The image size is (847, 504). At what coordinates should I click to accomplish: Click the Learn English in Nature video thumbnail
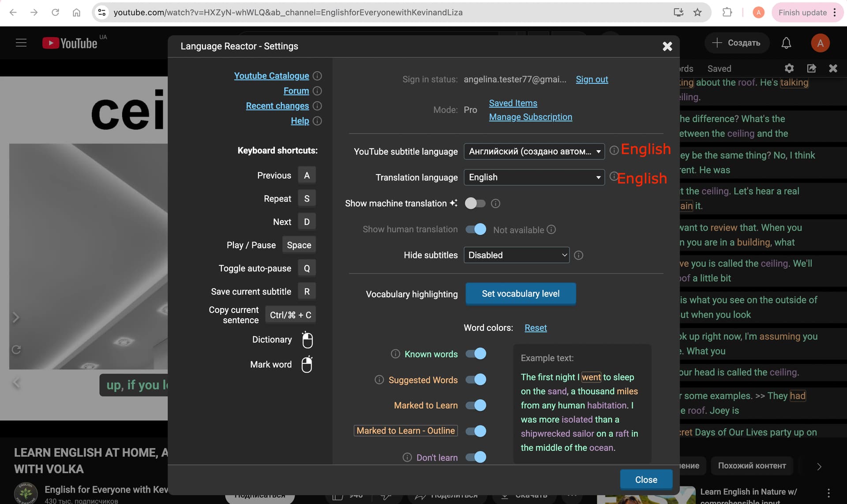(x=646, y=495)
